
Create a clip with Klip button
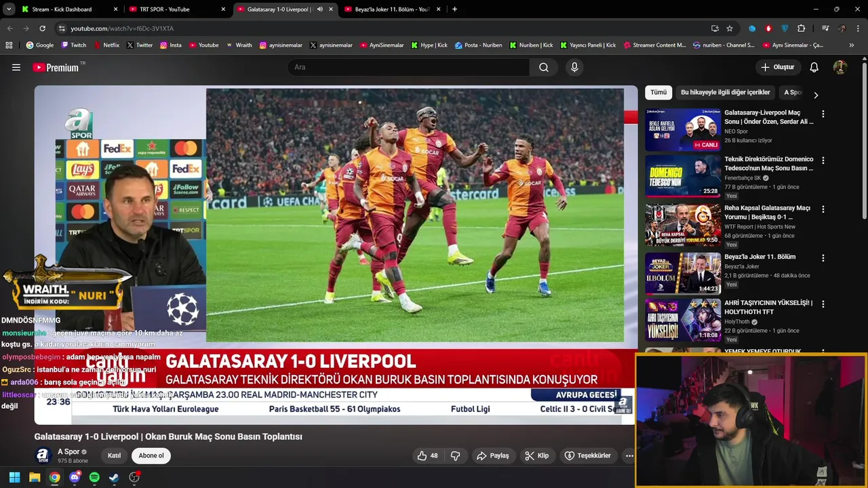(536, 455)
